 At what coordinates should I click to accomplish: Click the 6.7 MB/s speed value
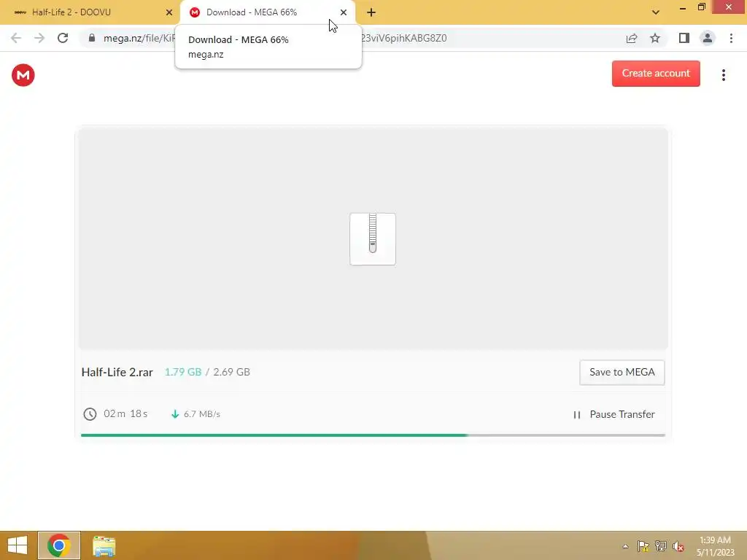click(x=202, y=414)
